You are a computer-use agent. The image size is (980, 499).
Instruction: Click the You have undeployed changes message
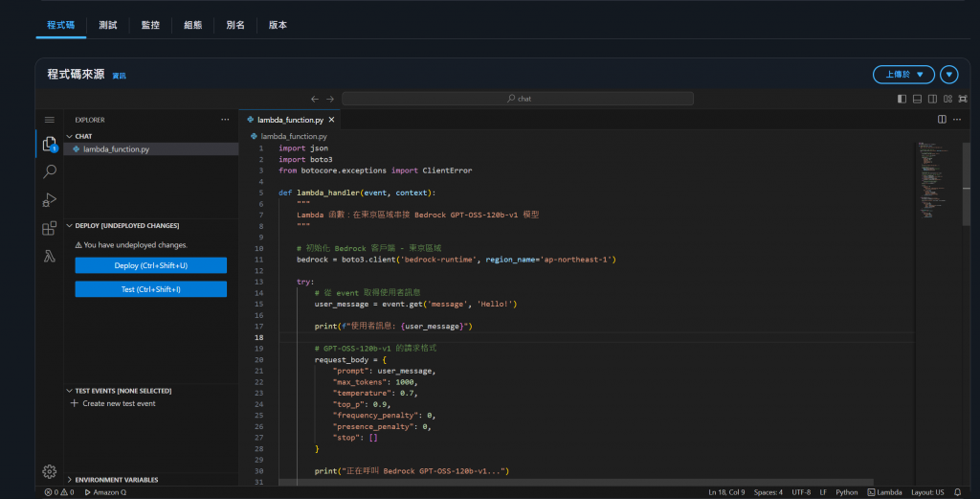[131, 245]
